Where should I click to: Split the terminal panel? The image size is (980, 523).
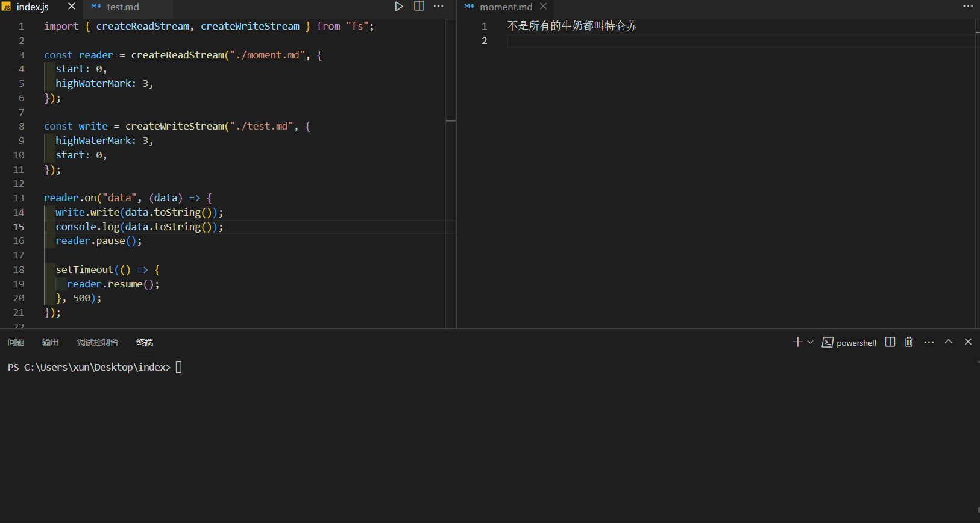(890, 342)
